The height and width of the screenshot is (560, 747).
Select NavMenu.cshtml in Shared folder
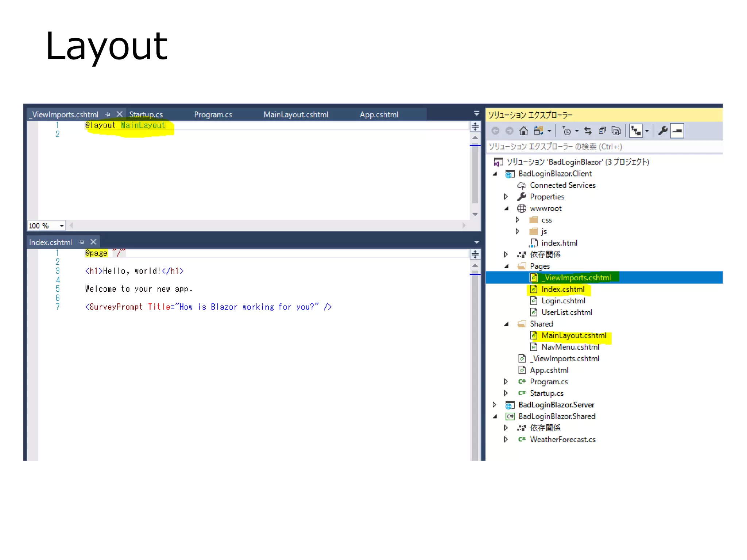click(x=570, y=347)
